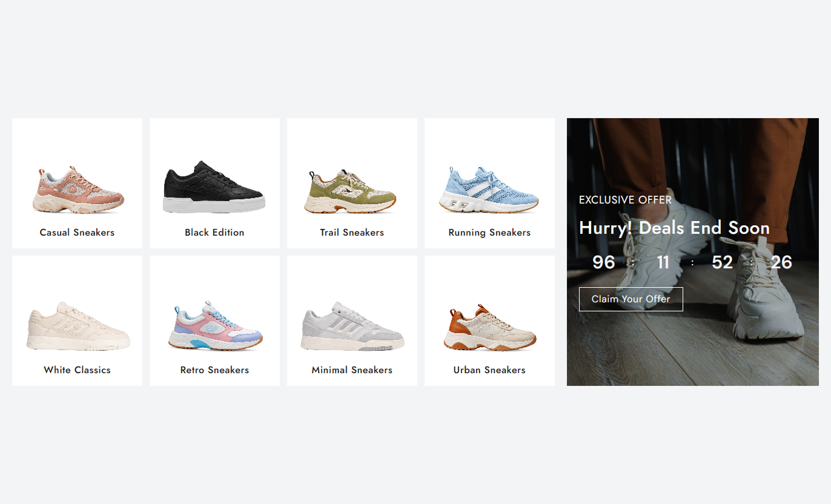Click the countdown value 96
This screenshot has width=831, height=504.
click(x=603, y=262)
